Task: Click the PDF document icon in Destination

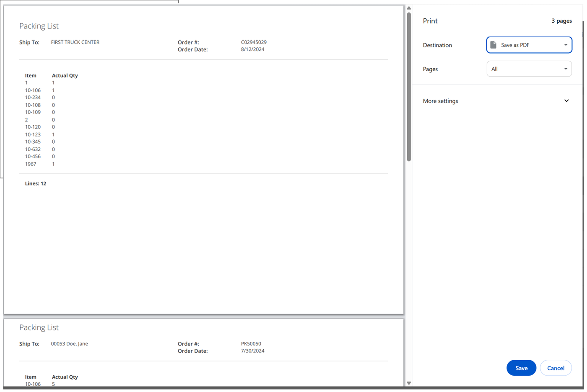Action: (x=493, y=45)
